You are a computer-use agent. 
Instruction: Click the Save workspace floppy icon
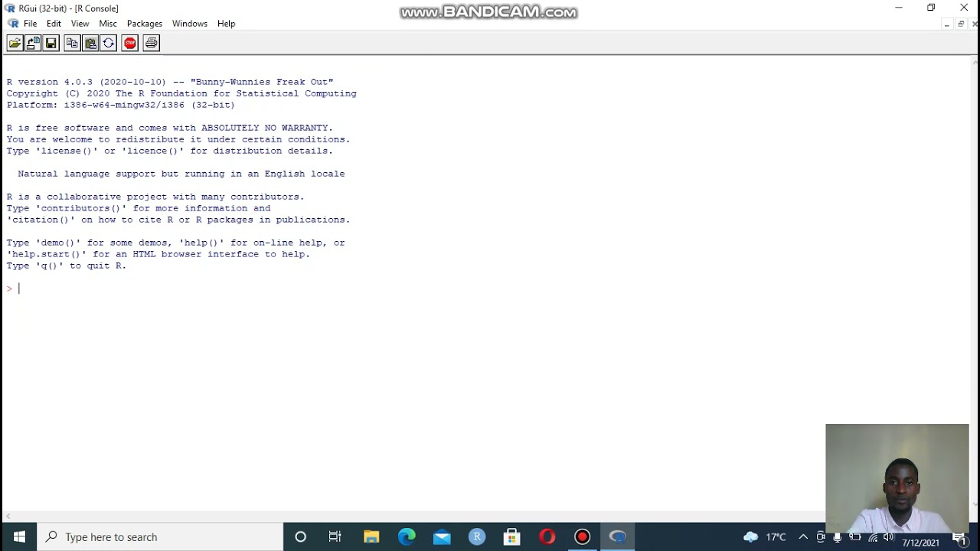click(51, 44)
